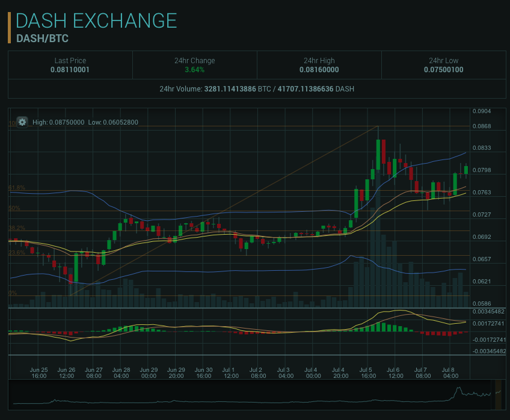Click time axis label Jul 4 20:00
The height and width of the screenshot is (420, 510).
tap(340, 373)
